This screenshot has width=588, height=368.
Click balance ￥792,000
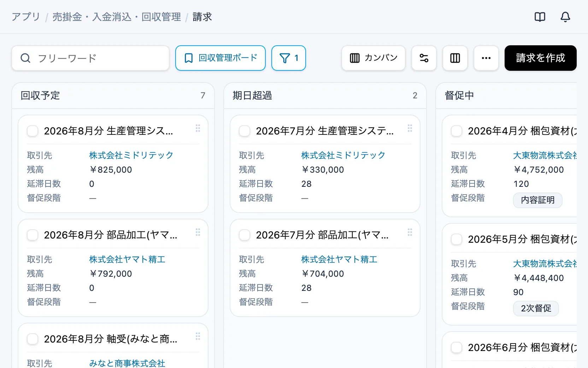pyautogui.click(x=111, y=274)
